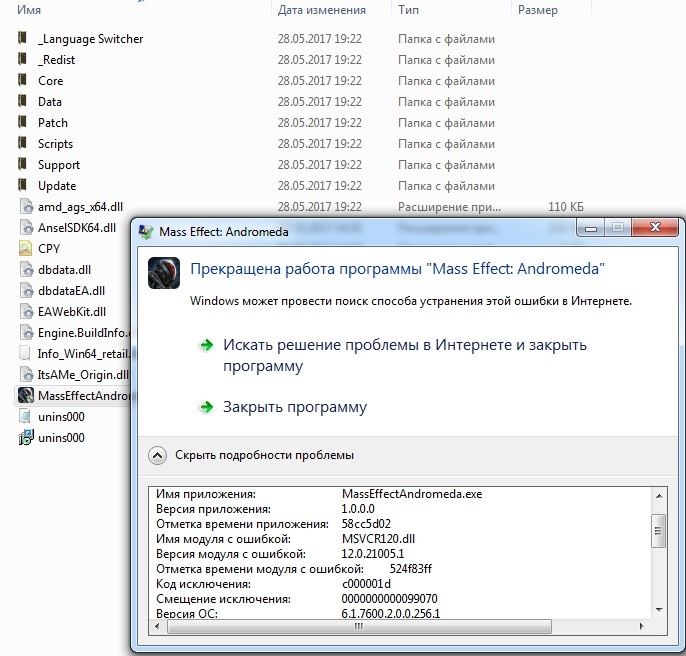
Task: Select the CPY file icon
Action: pyautogui.click(x=25, y=248)
